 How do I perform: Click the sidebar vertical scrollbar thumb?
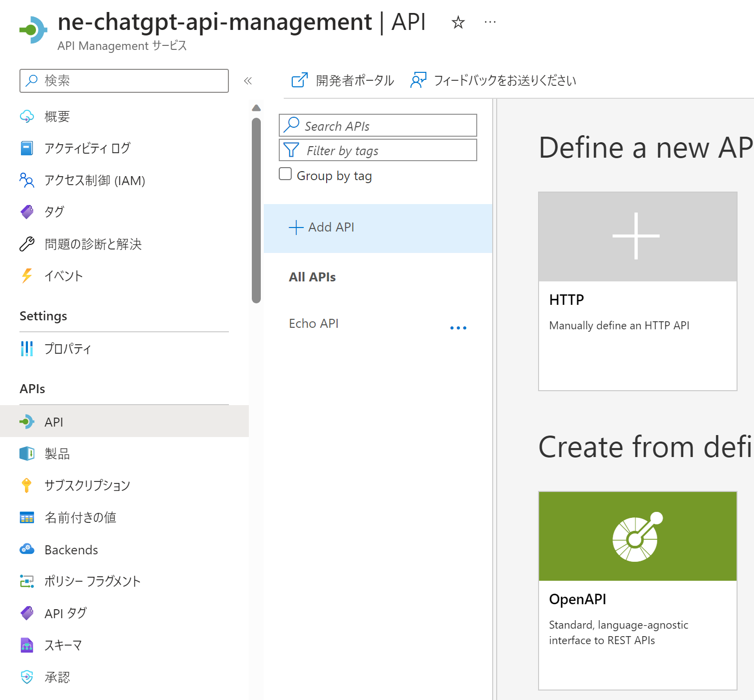[x=256, y=210]
